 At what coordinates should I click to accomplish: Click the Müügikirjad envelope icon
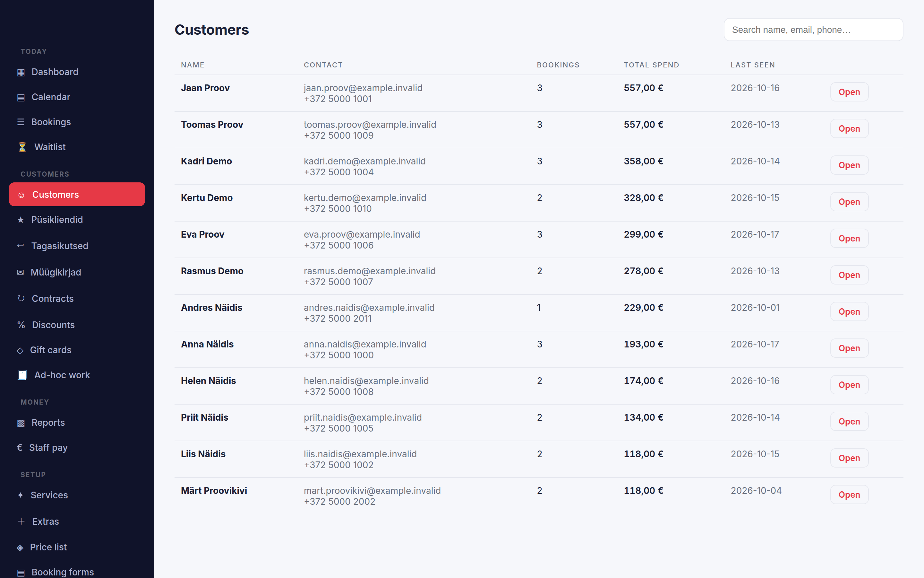click(21, 272)
